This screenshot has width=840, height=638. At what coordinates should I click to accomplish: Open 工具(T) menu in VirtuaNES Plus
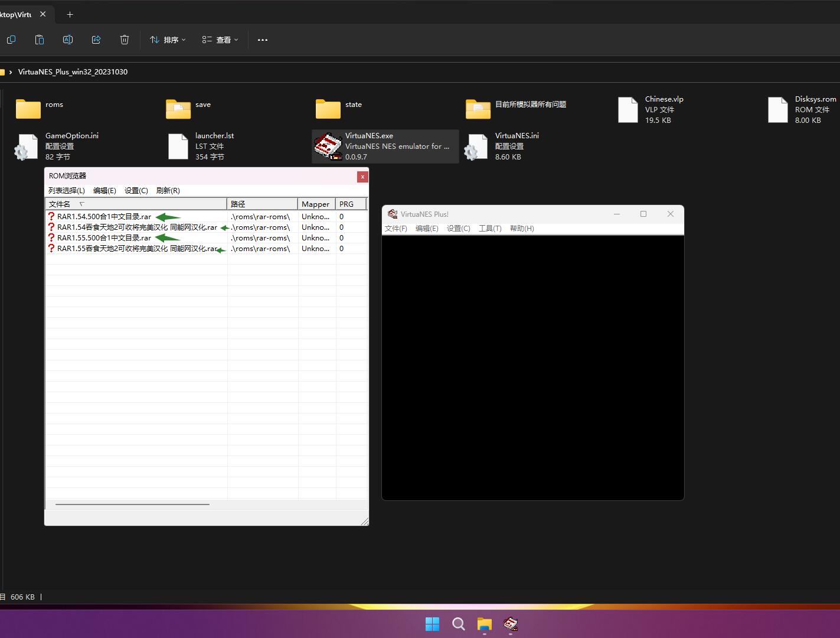coord(490,229)
